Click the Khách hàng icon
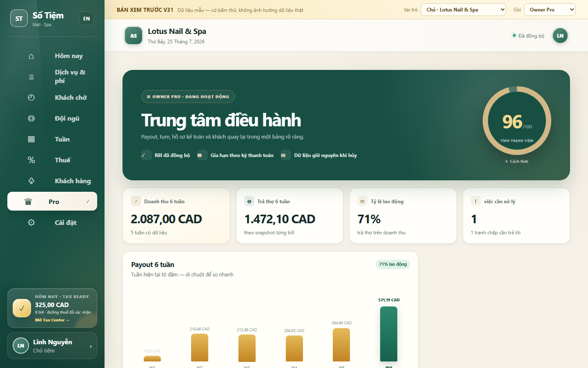The image size is (588, 368). click(x=31, y=181)
